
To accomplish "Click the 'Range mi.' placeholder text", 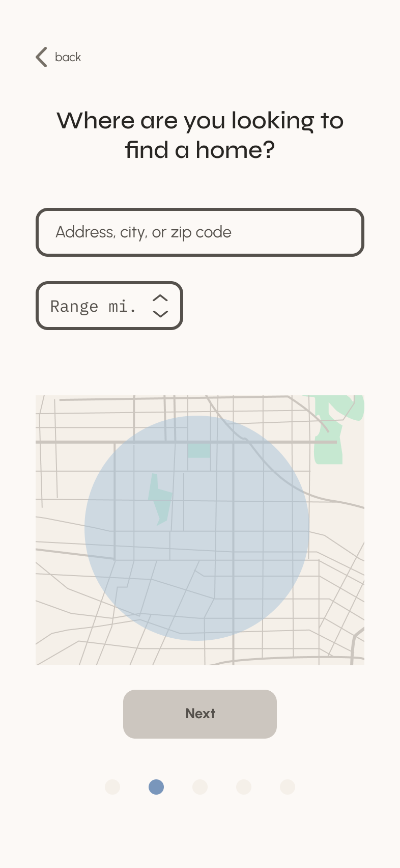I will [x=93, y=306].
